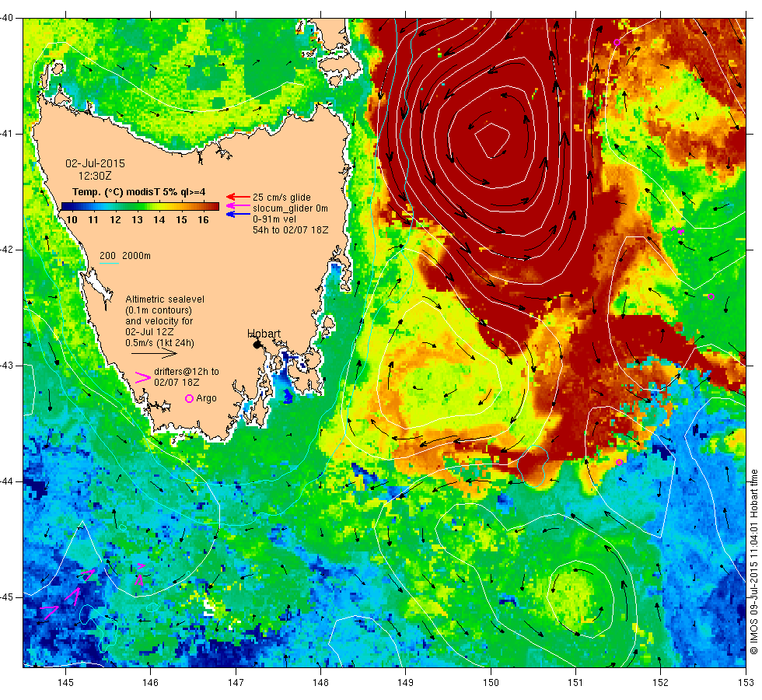Click the '02-Jul 12Z' velocity date text
Image resolution: width=762 pixels, height=700 pixels.
tap(149, 332)
